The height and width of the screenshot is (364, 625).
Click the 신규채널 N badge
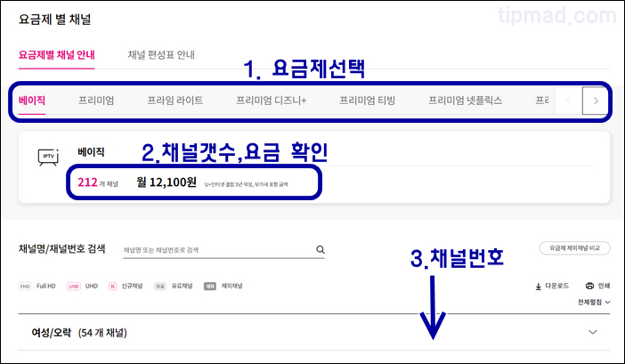[113, 287]
